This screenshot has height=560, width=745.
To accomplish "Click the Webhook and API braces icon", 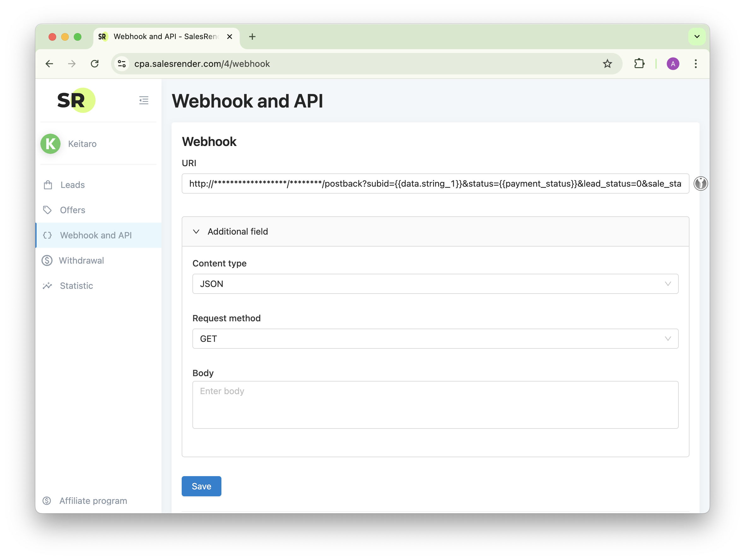I will pyautogui.click(x=48, y=235).
